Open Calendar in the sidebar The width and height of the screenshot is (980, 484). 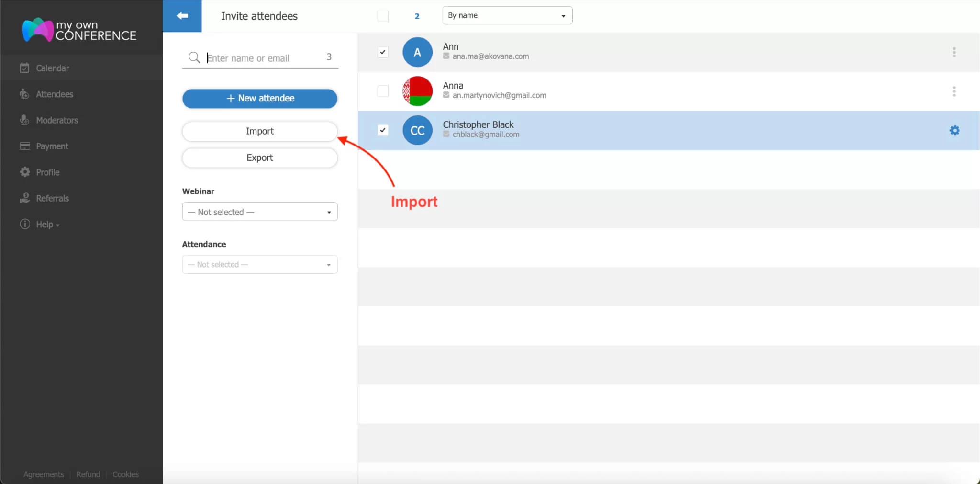(52, 68)
